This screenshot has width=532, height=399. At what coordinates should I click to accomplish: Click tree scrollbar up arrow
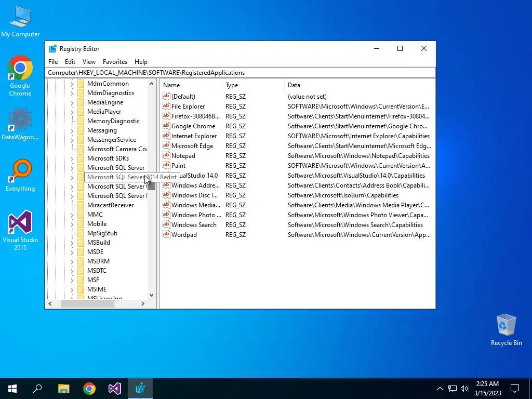click(151, 84)
